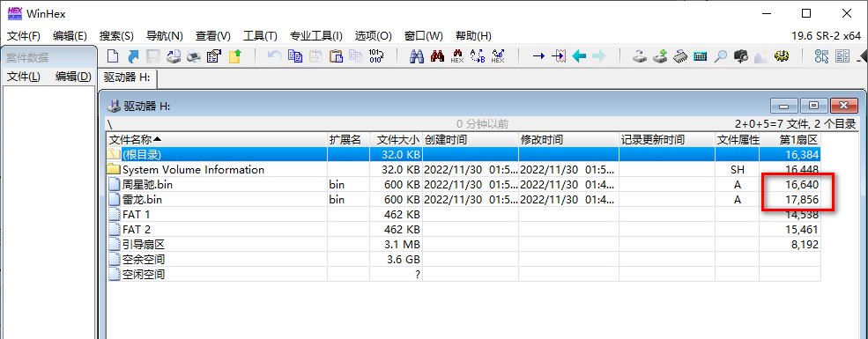Sort by 文件名称 column header
This screenshot has height=339, width=868.
click(217, 139)
